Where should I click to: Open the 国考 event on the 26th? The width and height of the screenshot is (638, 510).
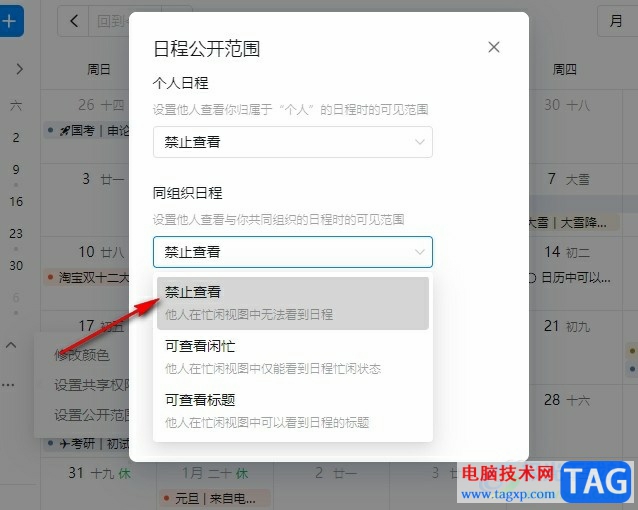click(x=88, y=130)
